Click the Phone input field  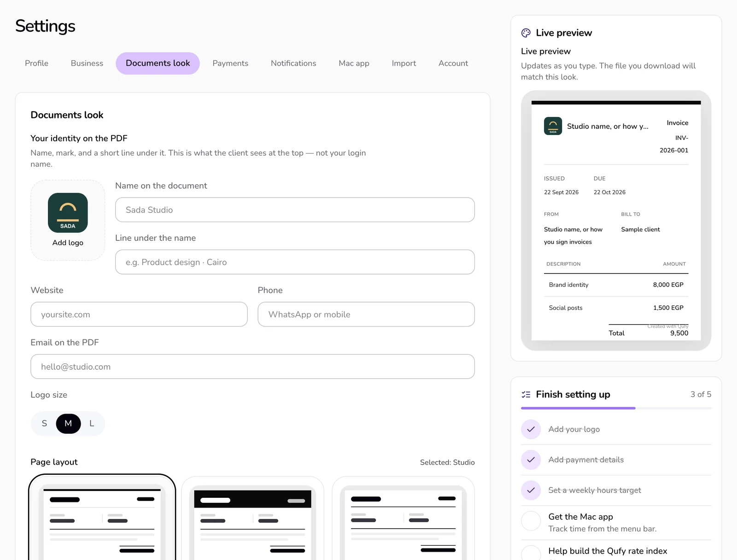[366, 315]
